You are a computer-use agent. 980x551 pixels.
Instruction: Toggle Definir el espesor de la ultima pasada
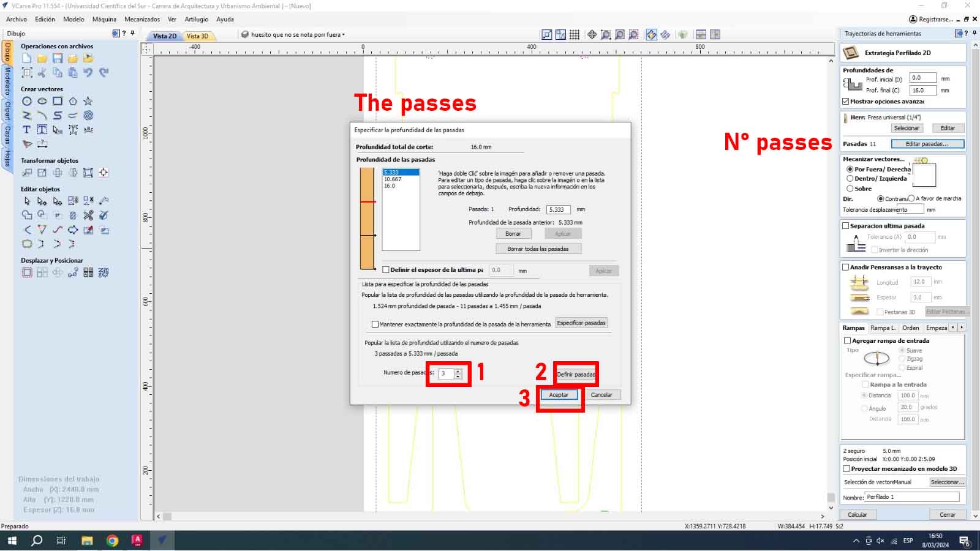click(386, 270)
